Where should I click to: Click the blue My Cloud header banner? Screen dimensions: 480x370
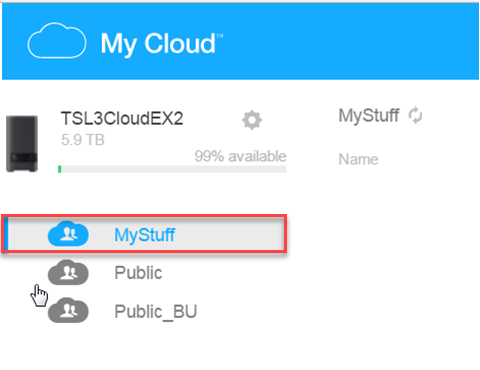click(x=240, y=42)
